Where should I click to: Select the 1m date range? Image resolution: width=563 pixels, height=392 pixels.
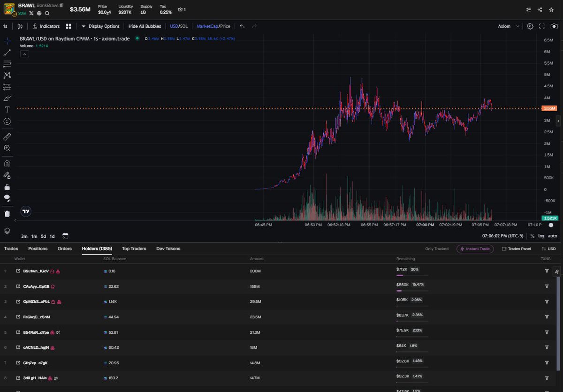(x=34, y=236)
